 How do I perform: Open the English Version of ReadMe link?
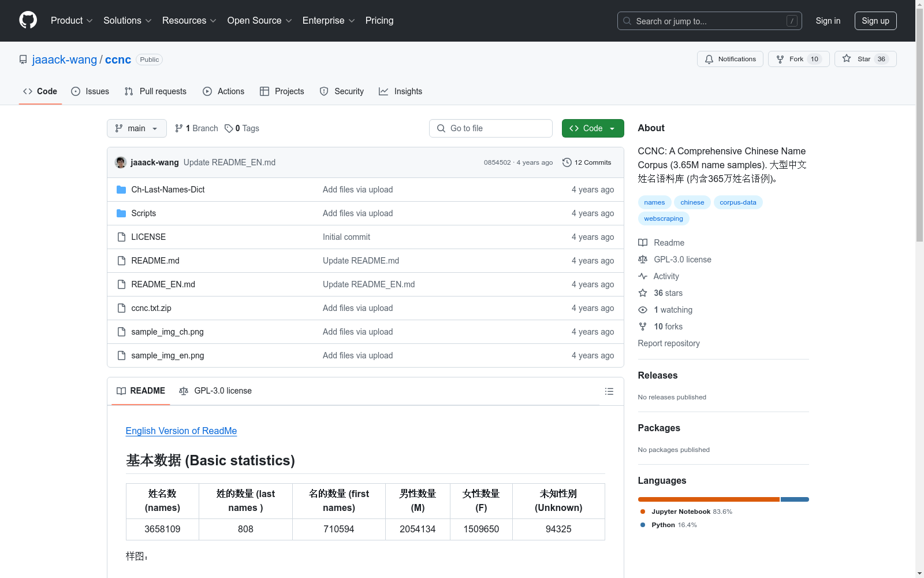click(181, 431)
